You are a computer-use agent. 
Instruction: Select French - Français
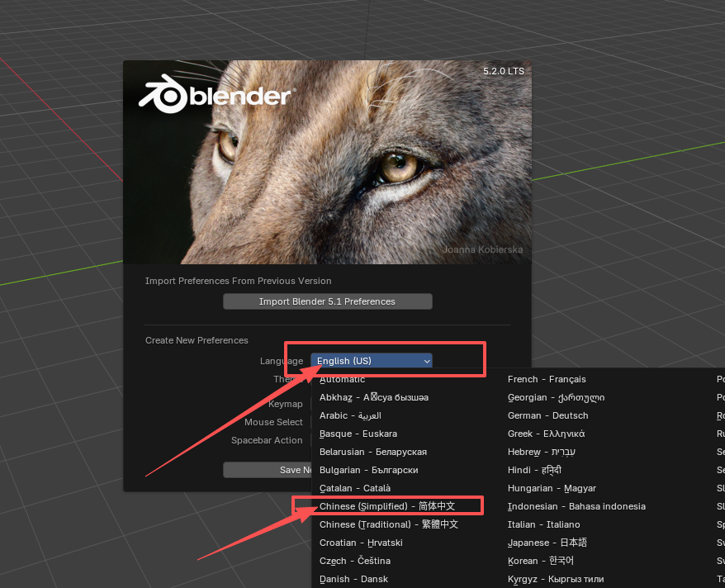547,379
